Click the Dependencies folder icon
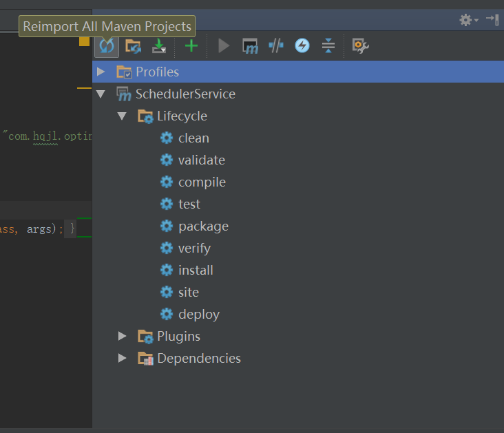504x433 pixels. (145, 359)
